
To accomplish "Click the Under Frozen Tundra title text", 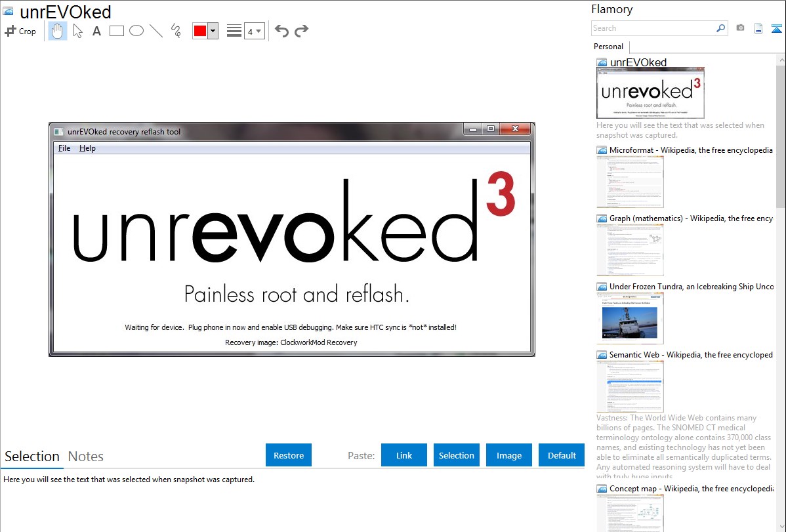I will (692, 286).
